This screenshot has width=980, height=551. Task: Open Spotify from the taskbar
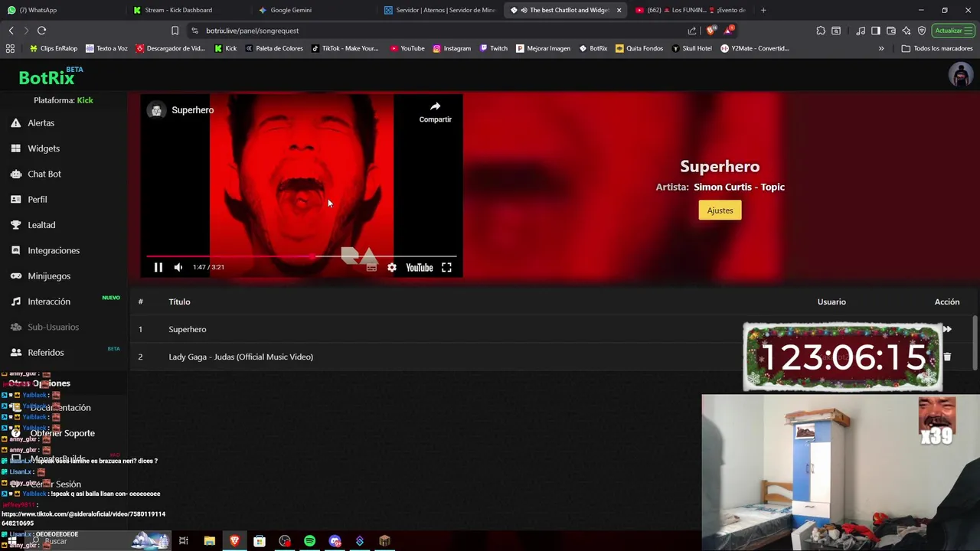tap(309, 541)
